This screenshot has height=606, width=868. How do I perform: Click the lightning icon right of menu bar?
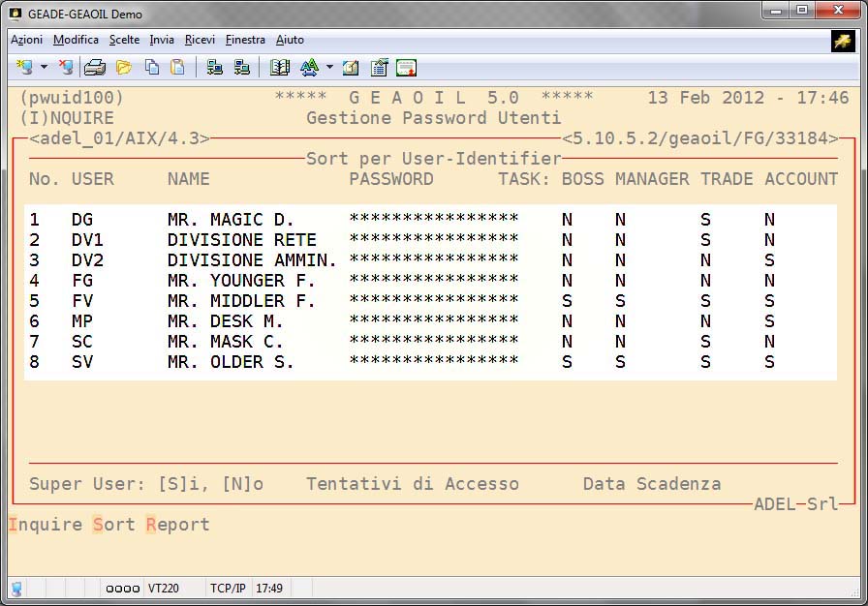coord(842,40)
